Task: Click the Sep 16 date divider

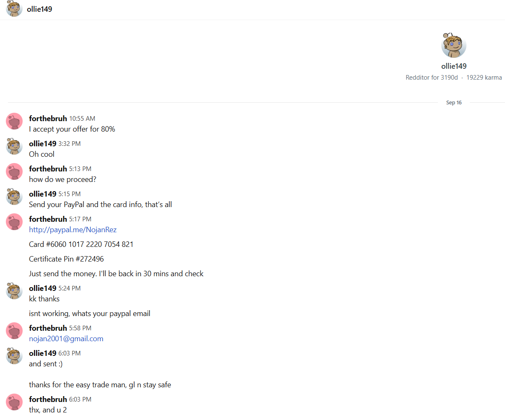Action: point(454,102)
